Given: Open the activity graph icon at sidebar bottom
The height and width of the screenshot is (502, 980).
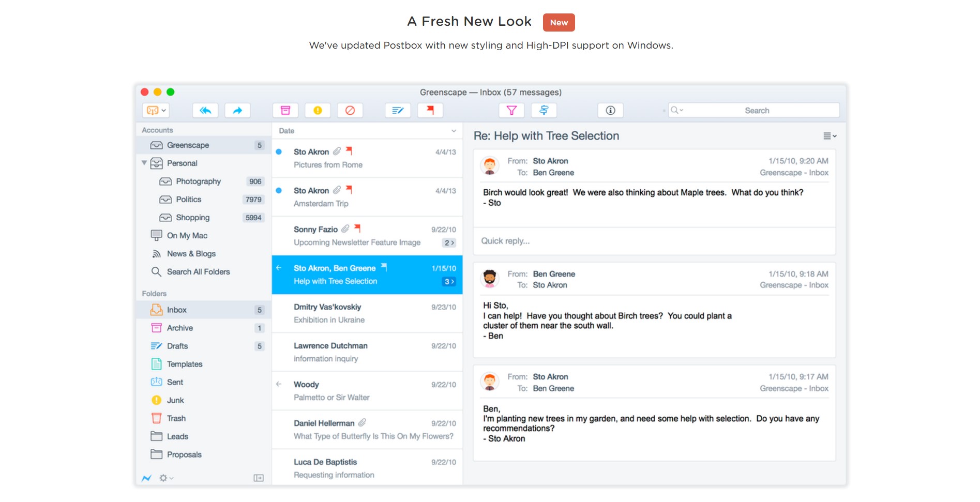Looking at the screenshot, I should tap(147, 478).
